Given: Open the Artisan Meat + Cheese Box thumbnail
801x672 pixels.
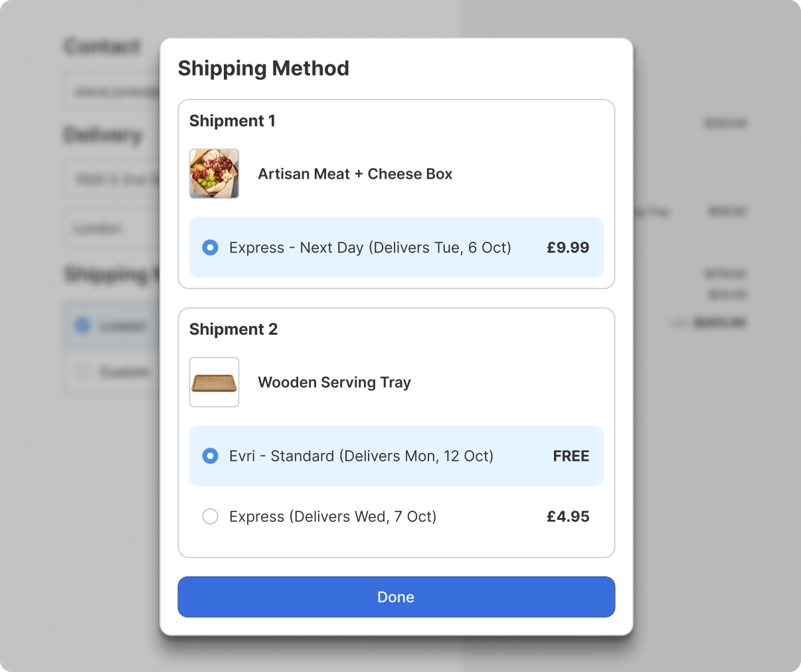Looking at the screenshot, I should point(214,173).
